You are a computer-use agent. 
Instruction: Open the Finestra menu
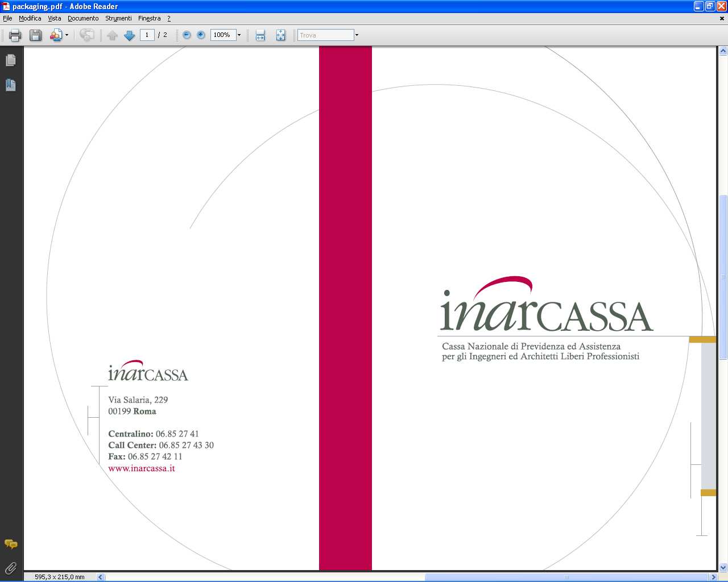tap(150, 18)
